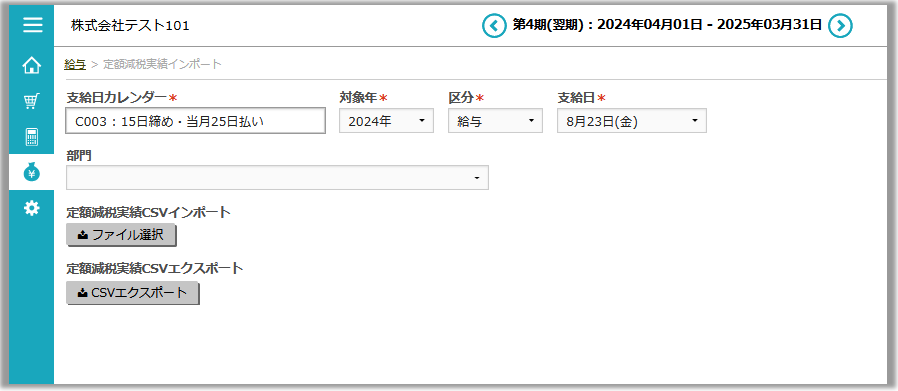Open settings via the gear icon

click(x=31, y=208)
